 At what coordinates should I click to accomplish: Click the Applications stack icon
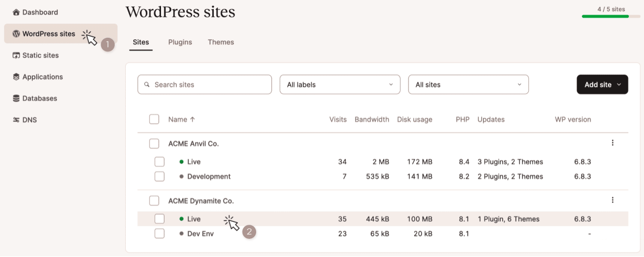coord(16,77)
